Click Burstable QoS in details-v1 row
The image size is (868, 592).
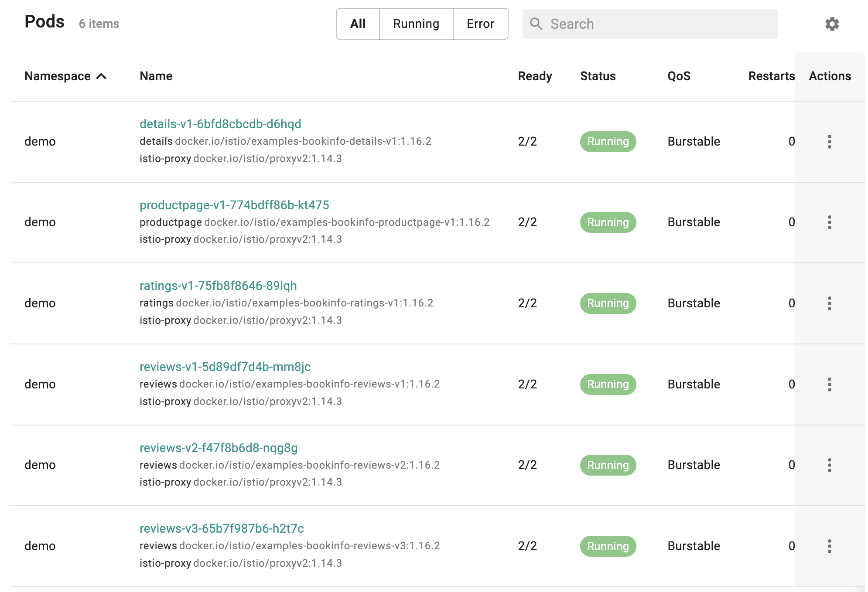(694, 142)
